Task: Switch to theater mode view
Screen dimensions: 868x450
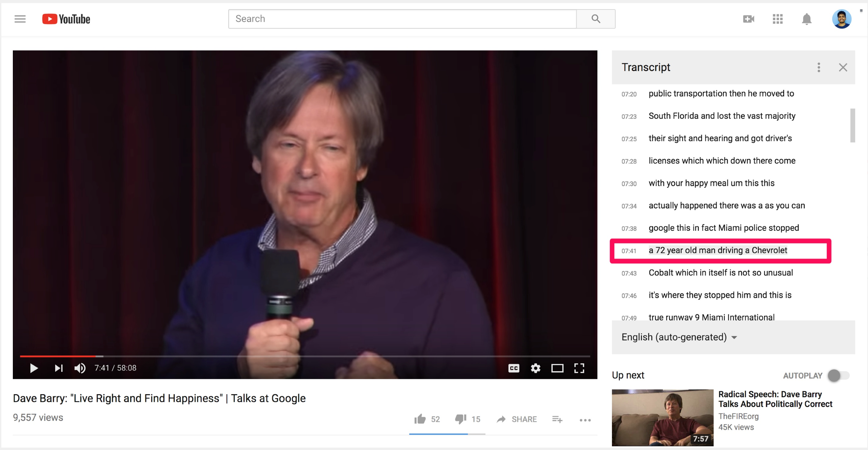Action: [x=557, y=368]
